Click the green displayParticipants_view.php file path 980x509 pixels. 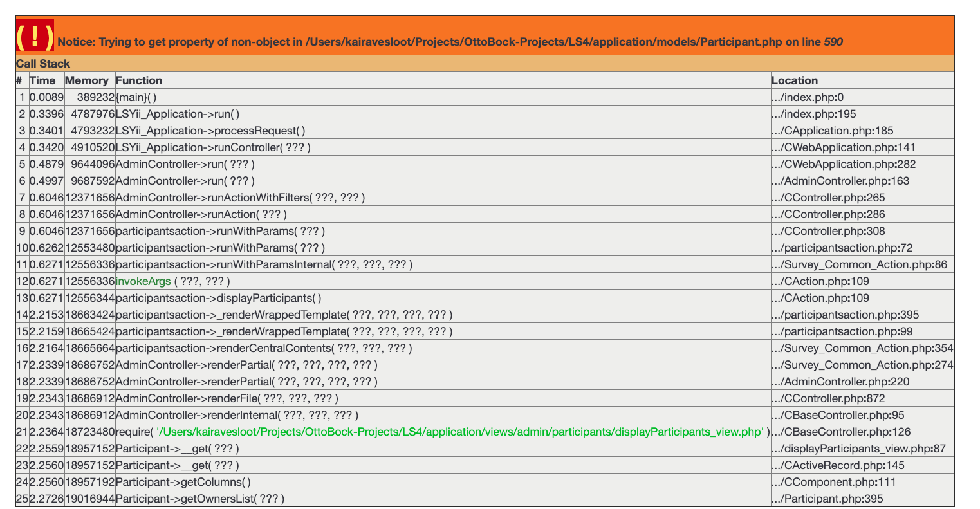tap(459, 432)
